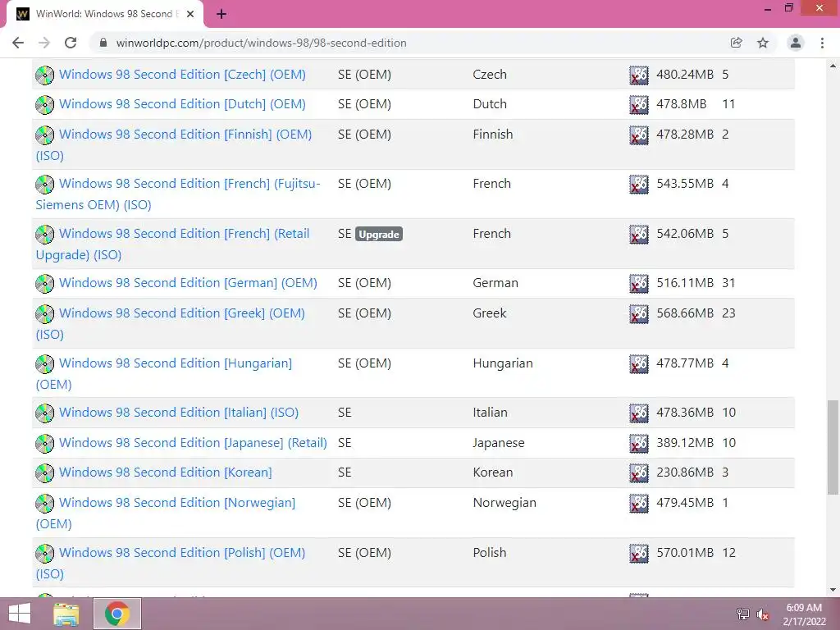
Task: Click the 516.11MB size cell
Action: click(685, 283)
